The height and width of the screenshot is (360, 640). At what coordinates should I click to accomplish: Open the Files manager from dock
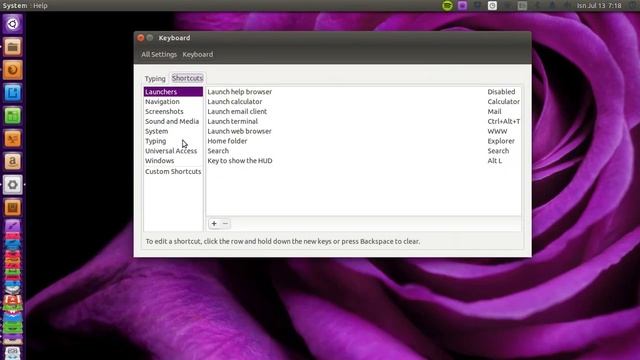tap(13, 47)
